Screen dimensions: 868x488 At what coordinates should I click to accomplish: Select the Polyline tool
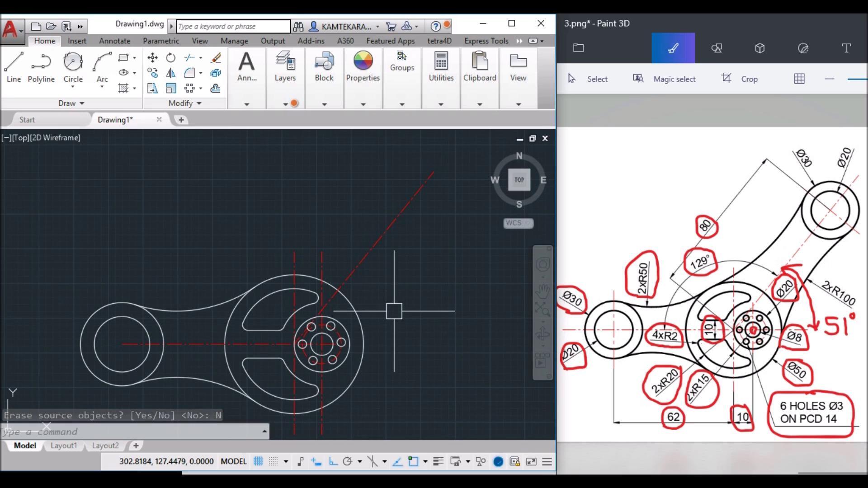coord(41,67)
